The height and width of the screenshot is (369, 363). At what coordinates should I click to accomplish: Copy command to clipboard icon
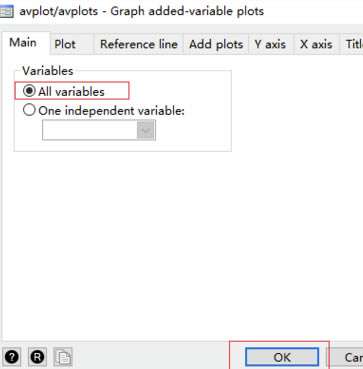[63, 357]
